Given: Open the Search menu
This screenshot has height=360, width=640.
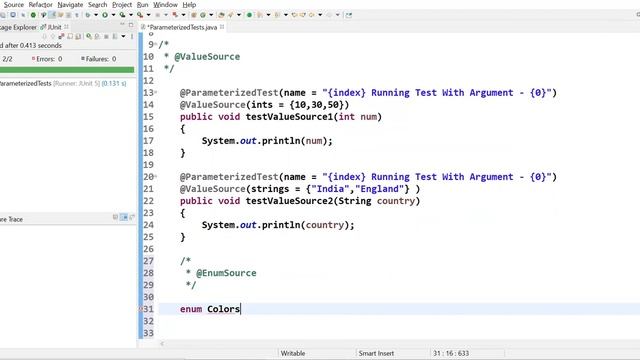Looking at the screenshot, I should coord(97,4).
